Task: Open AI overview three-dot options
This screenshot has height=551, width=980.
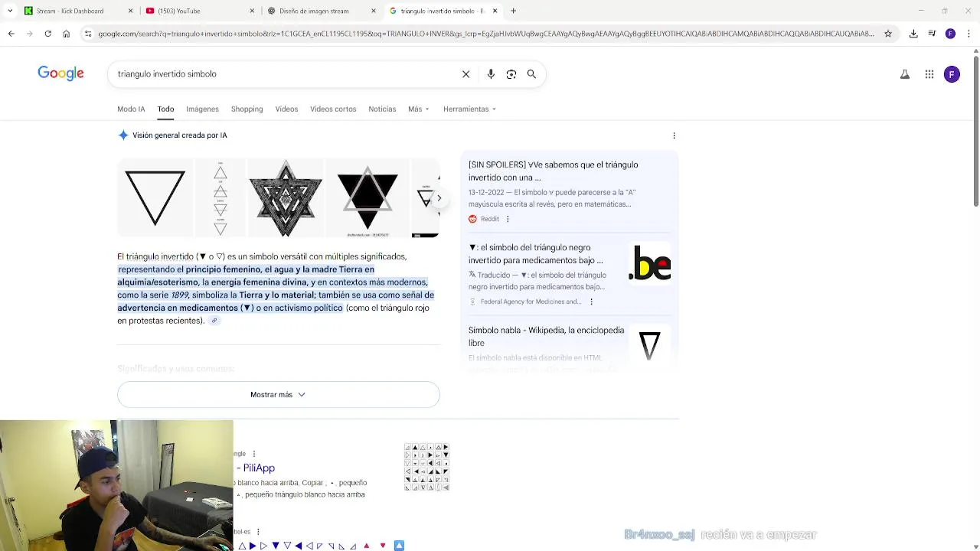Action: [x=674, y=135]
